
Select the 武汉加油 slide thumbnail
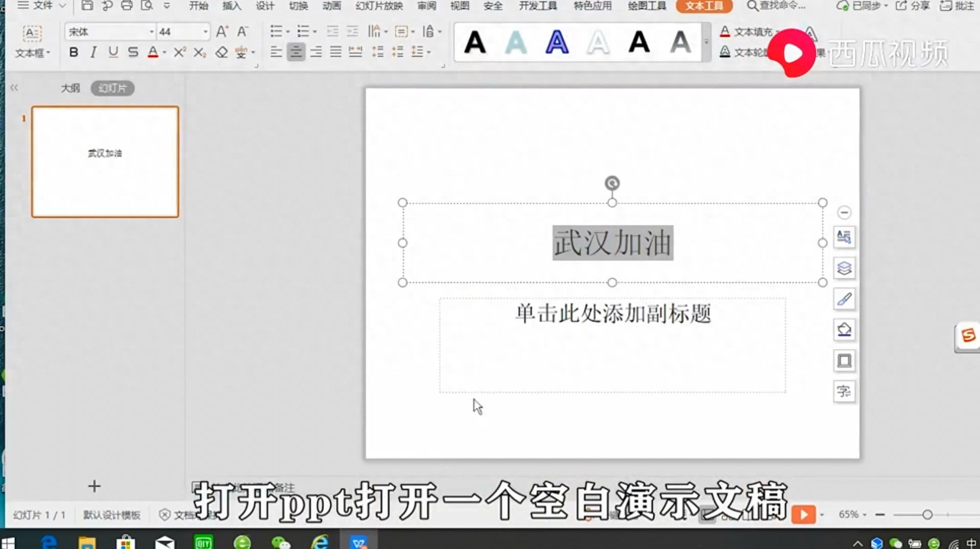(x=105, y=162)
